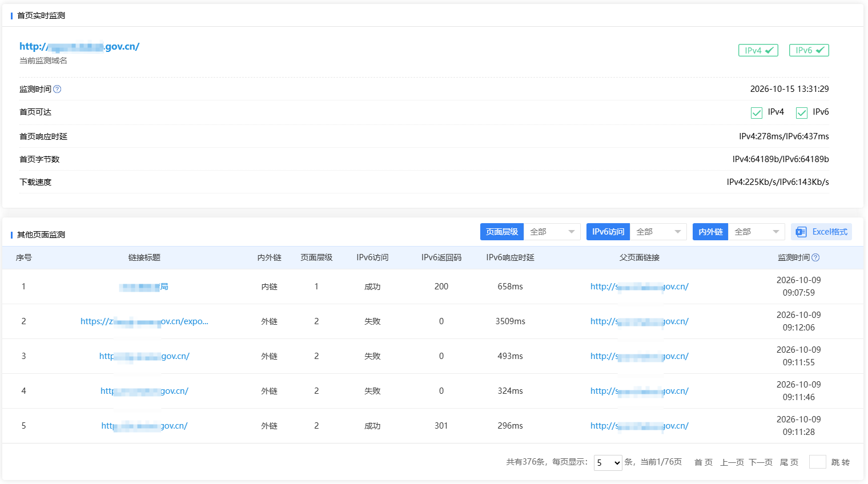Open the link title in row 1
The image size is (868, 484).
[144, 287]
